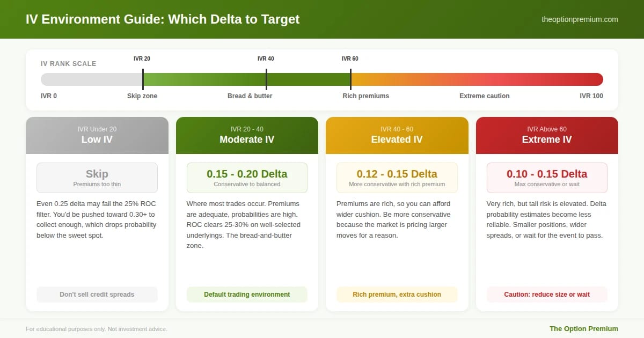
Task: Open the Elevated IV card header
Action: click(x=397, y=135)
